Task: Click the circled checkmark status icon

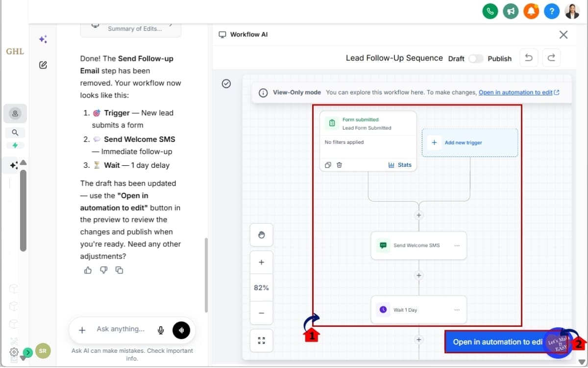Action: click(226, 83)
